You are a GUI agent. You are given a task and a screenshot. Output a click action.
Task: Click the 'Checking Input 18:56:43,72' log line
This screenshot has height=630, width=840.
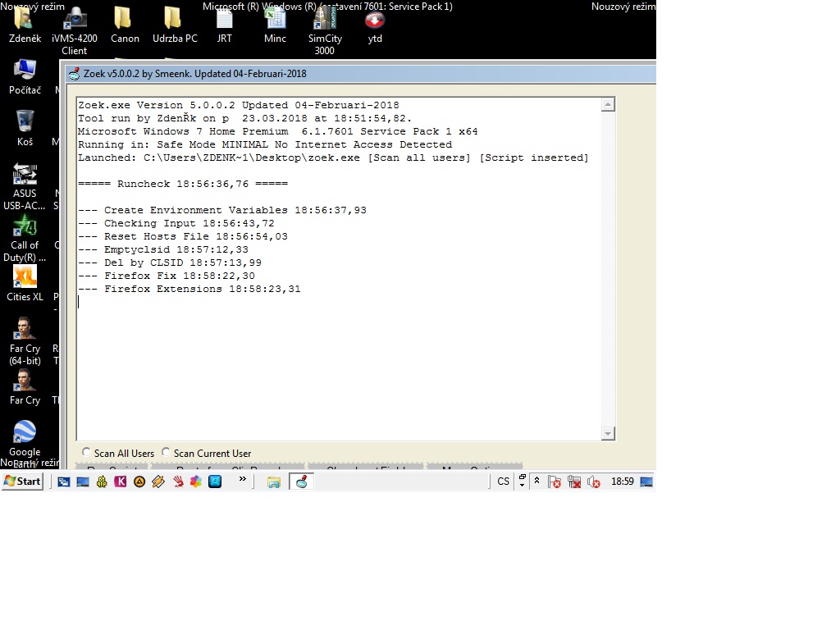tap(176, 223)
